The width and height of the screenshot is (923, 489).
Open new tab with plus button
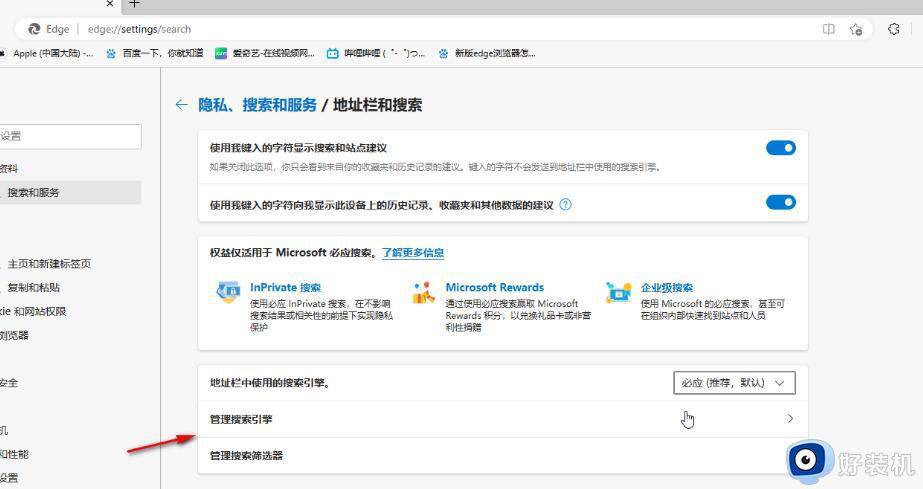(135, 4)
